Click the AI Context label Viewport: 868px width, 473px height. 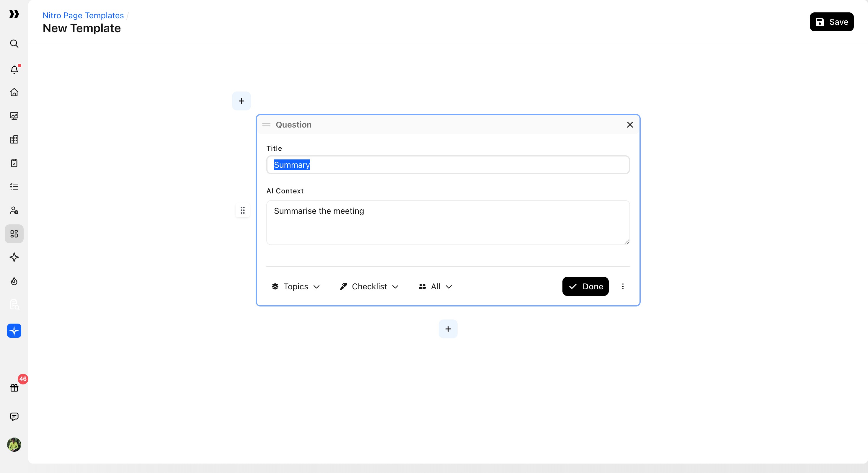285,191
